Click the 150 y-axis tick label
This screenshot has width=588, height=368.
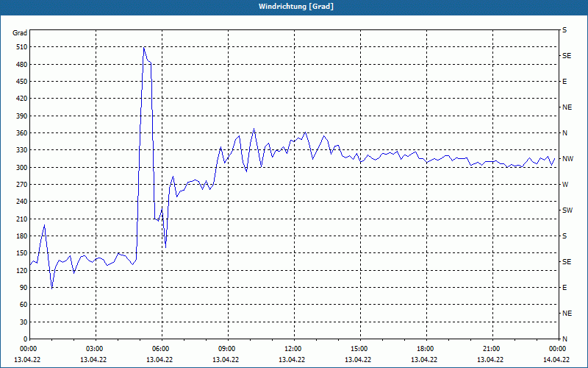(x=22, y=253)
